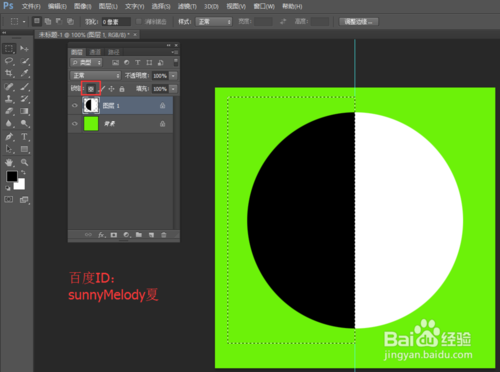Toggle pixel layer filter
Viewport: 500px width, 372px height.
(x=115, y=62)
